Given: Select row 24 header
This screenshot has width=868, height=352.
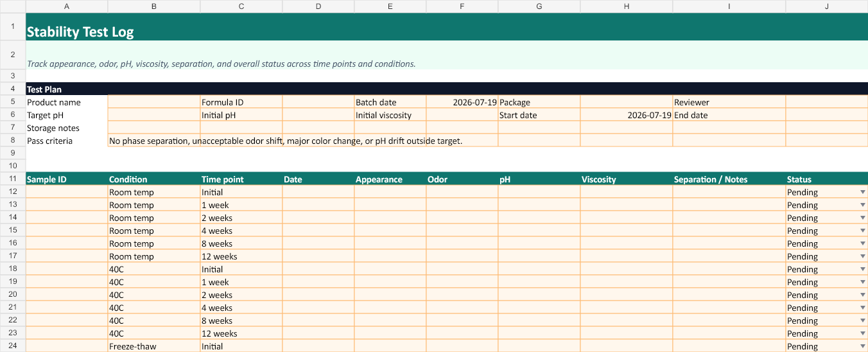Looking at the screenshot, I should point(13,346).
